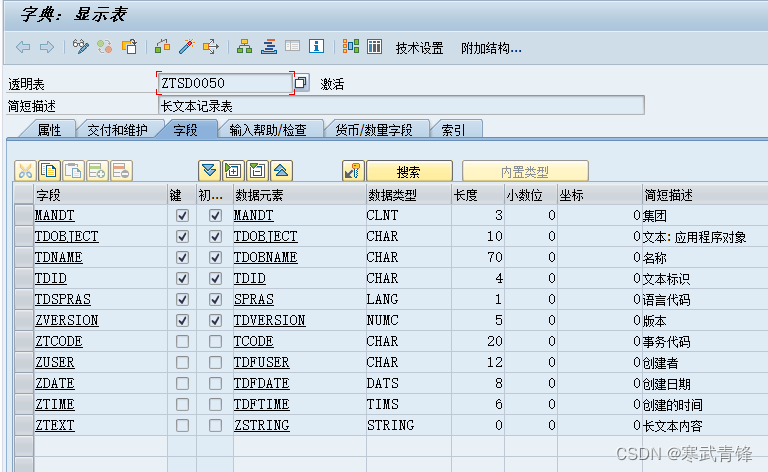Screen dimensions: 768x472
Task: Open the other object icon
Action: point(129,47)
